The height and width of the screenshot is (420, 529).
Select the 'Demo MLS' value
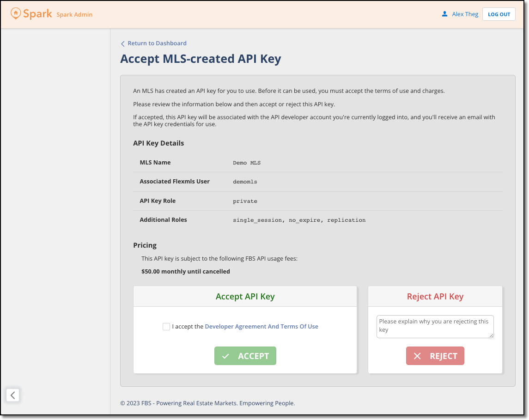[247, 163]
